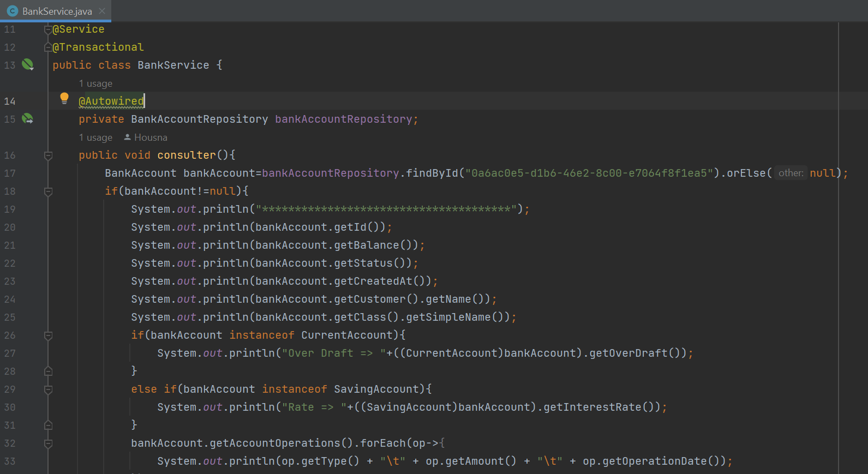Click op.getOperationDate() call on line 33

pos(651,461)
